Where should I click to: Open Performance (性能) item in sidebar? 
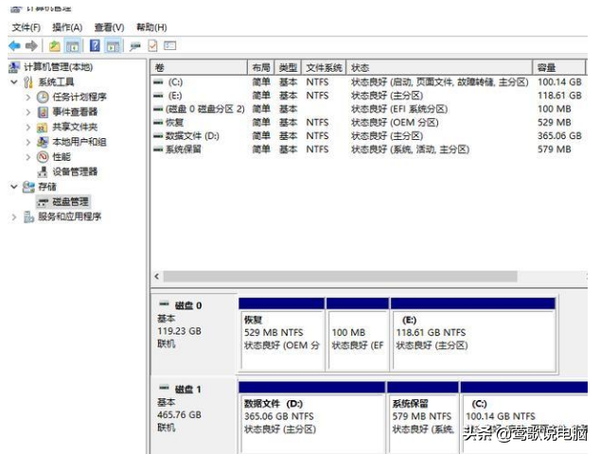point(61,156)
